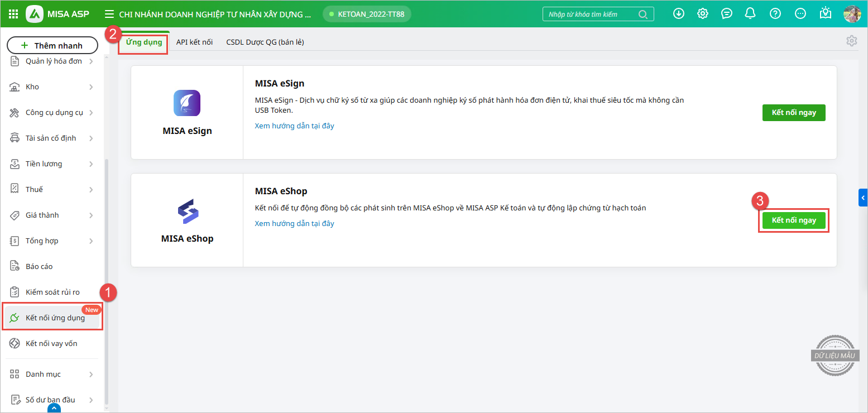
Task: View notifications bell icon
Action: (x=751, y=14)
